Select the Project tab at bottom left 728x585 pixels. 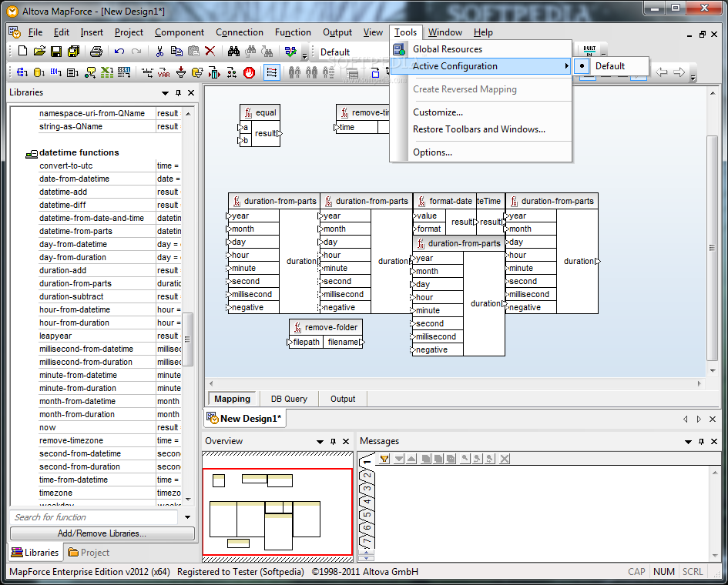(x=89, y=553)
